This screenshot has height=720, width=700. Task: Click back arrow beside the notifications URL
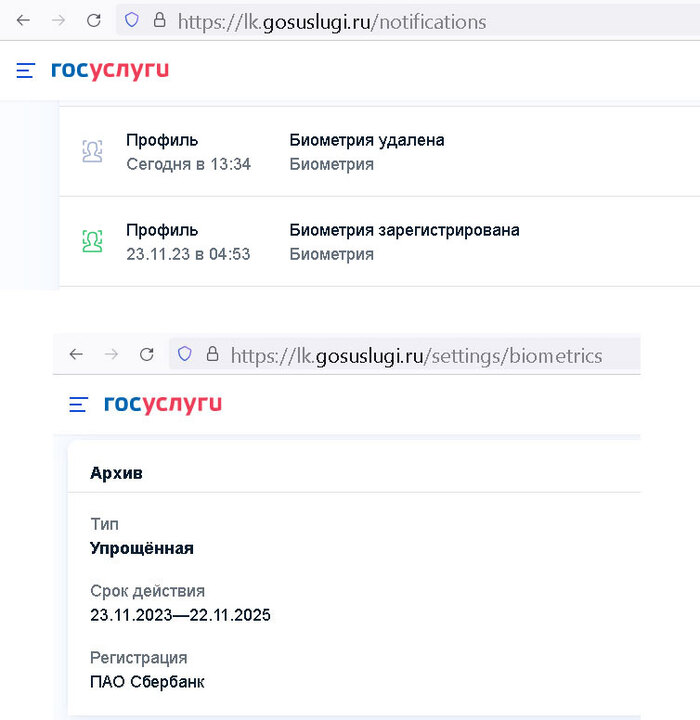[23, 20]
